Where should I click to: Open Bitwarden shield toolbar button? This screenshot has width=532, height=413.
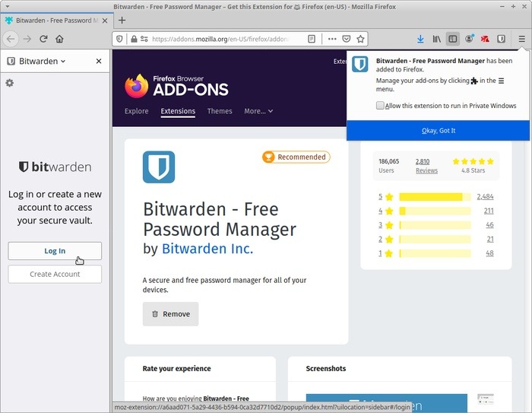click(x=501, y=39)
